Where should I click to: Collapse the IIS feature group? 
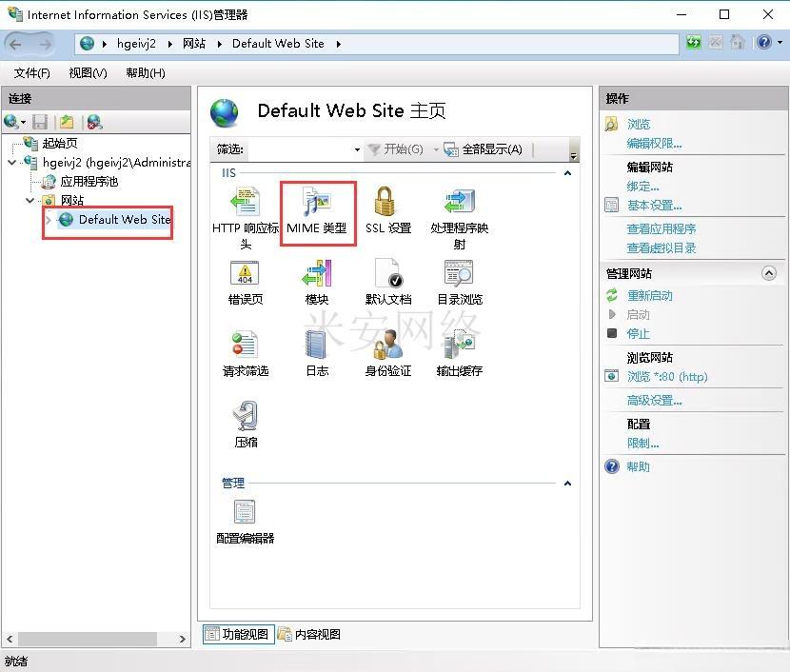click(568, 173)
